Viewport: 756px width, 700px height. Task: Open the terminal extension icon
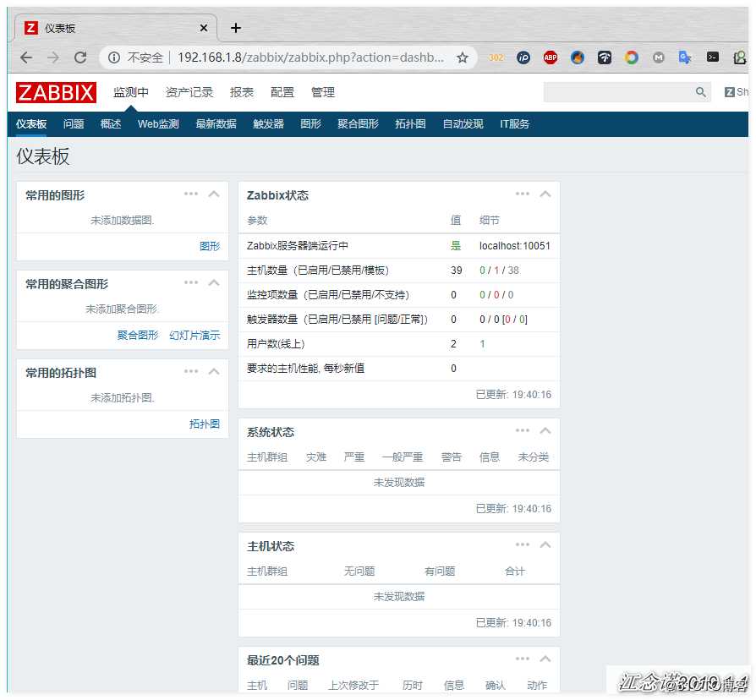pyautogui.click(x=712, y=57)
